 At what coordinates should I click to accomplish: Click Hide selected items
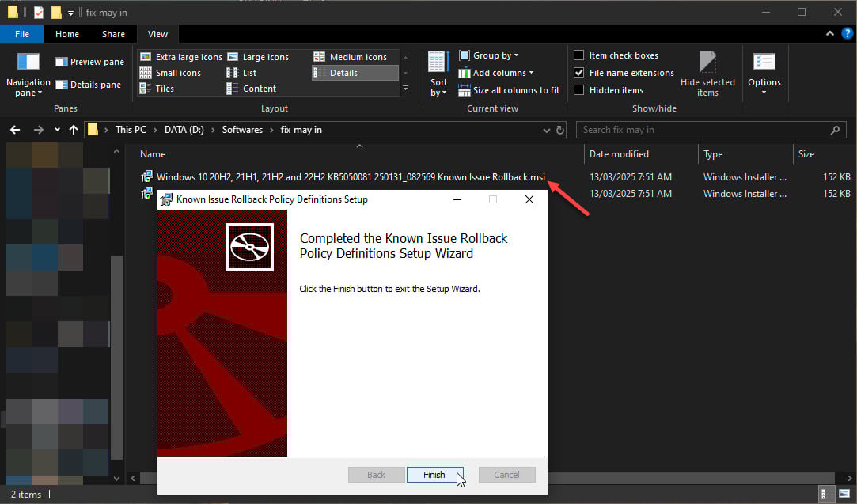pyautogui.click(x=707, y=74)
